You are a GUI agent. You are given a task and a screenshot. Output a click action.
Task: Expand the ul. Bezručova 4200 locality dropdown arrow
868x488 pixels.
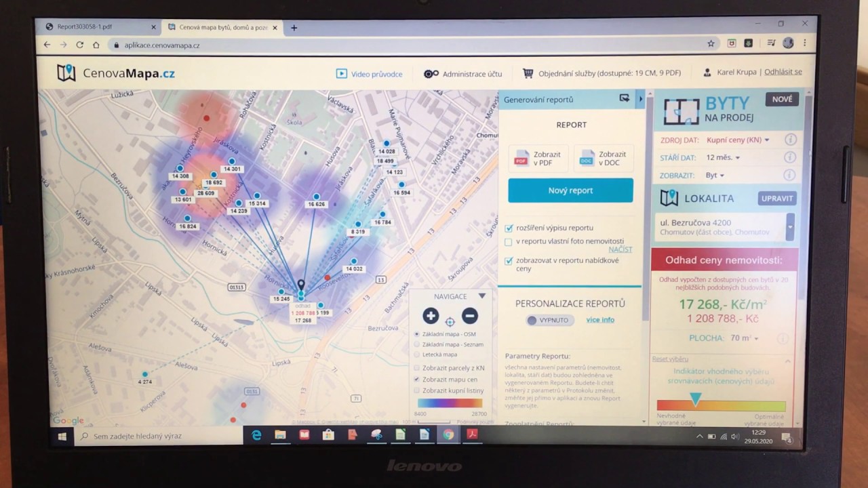[x=789, y=227]
